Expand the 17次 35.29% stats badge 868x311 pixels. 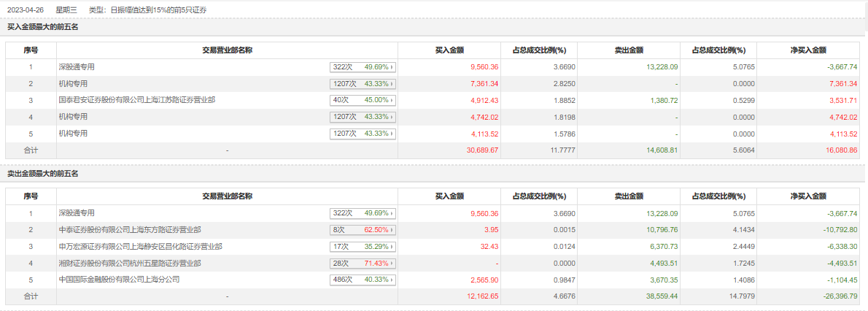coord(363,246)
